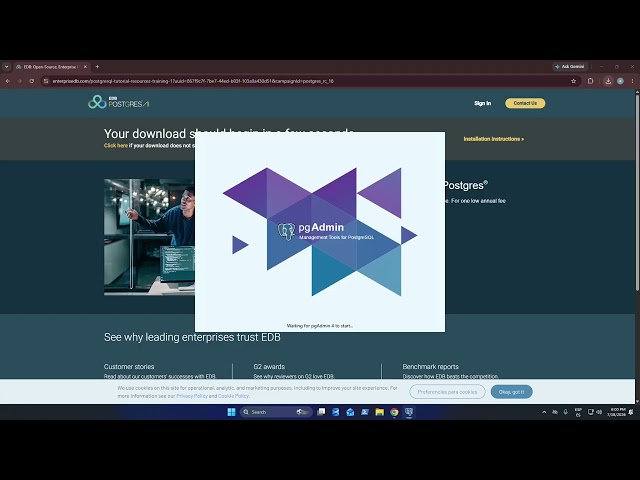Screen dimensions: 640x480
Task: Click the address bar URL field
Action: pyautogui.click(x=310, y=81)
